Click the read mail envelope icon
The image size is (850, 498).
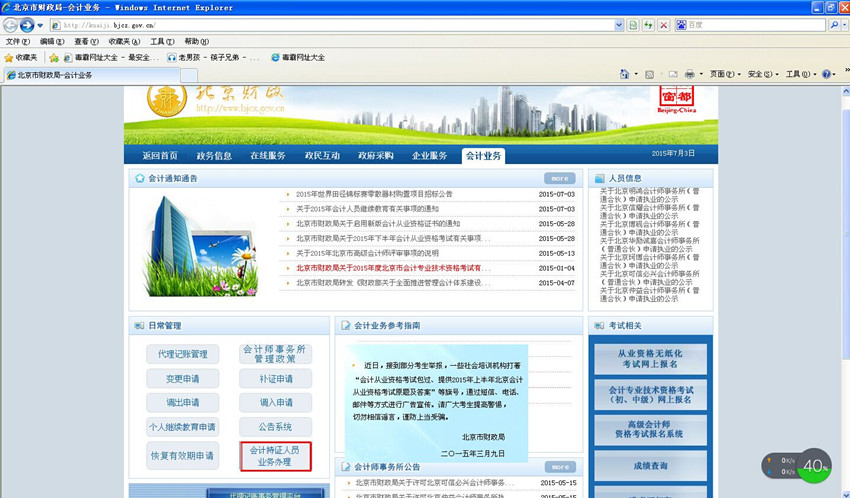673,74
